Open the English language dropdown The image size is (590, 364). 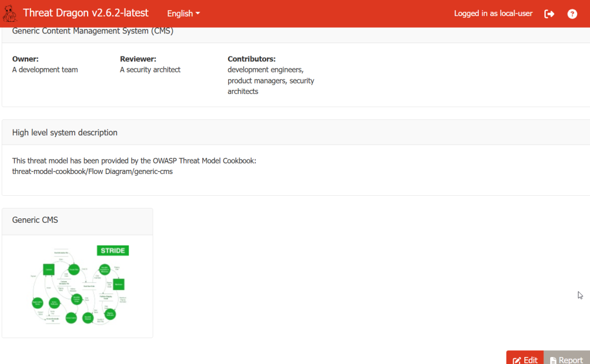click(183, 14)
